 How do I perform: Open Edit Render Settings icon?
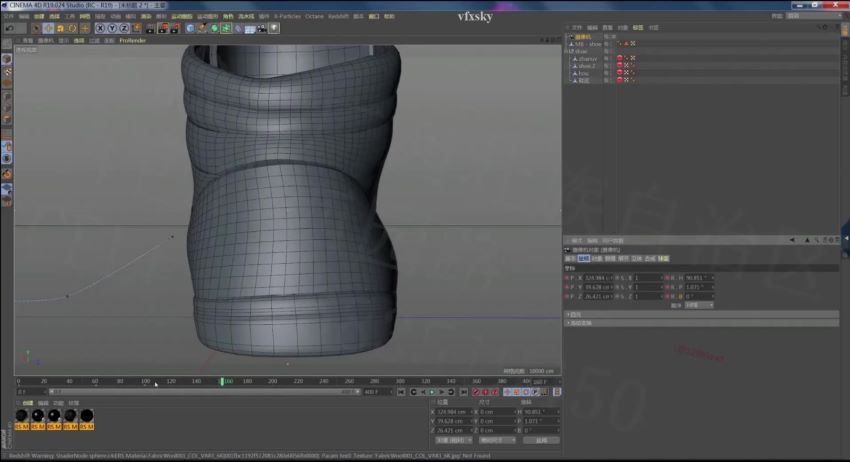click(x=175, y=28)
